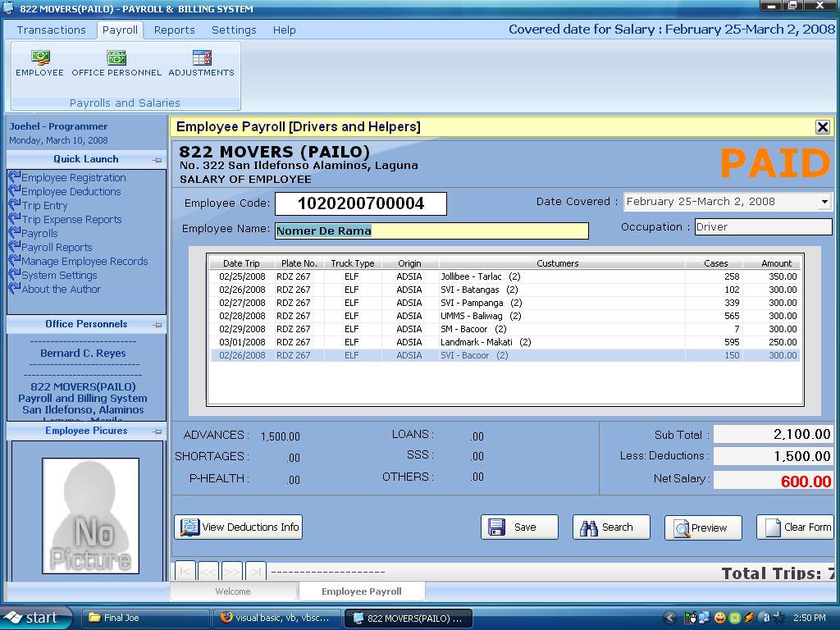This screenshot has width=840, height=630.
Task: Open the Employee payroll icon
Action: (x=39, y=63)
